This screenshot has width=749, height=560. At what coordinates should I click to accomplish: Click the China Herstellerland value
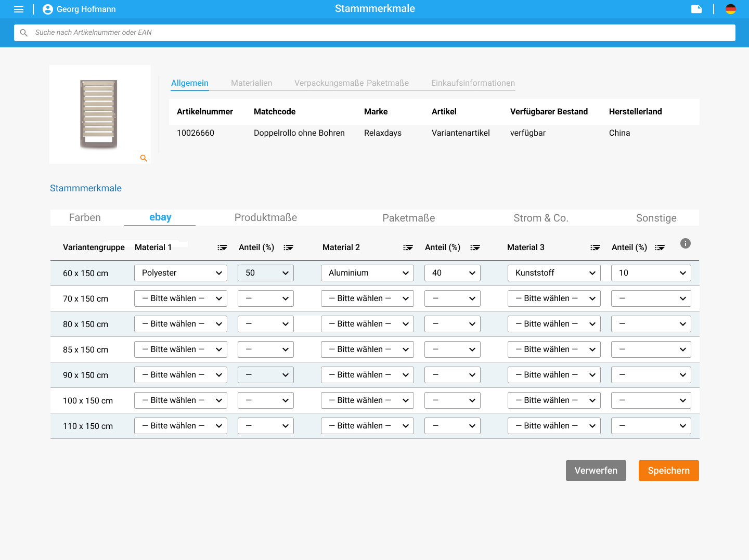(x=619, y=133)
